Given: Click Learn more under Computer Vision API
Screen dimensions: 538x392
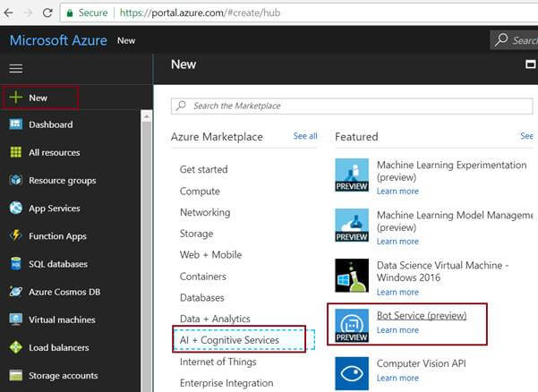Looking at the screenshot, I should point(397,378).
